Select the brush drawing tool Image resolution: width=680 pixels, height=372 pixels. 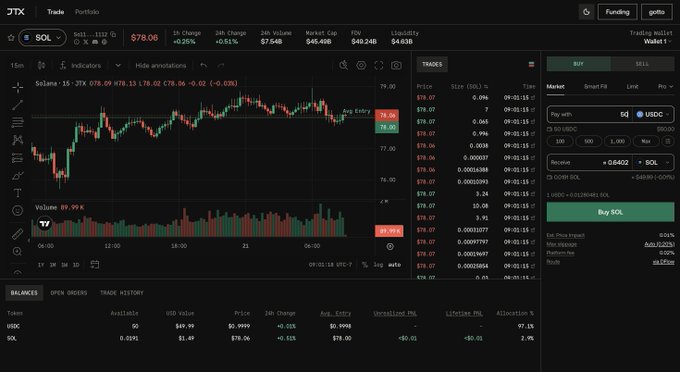[17, 176]
